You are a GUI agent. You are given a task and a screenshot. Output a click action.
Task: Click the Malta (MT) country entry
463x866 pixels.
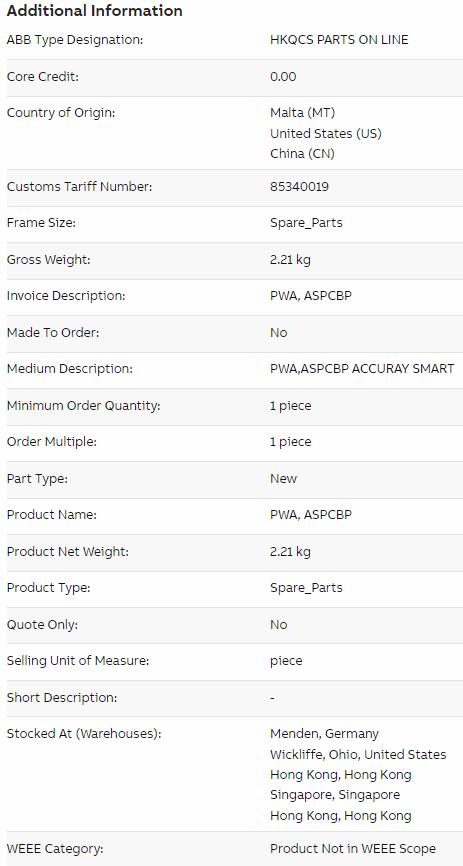coord(303,113)
